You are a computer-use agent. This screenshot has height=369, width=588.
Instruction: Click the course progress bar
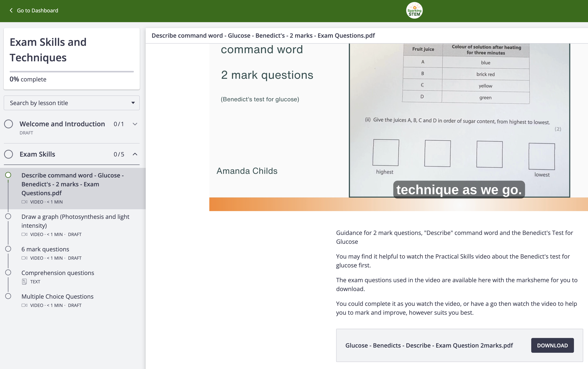coord(72,72)
